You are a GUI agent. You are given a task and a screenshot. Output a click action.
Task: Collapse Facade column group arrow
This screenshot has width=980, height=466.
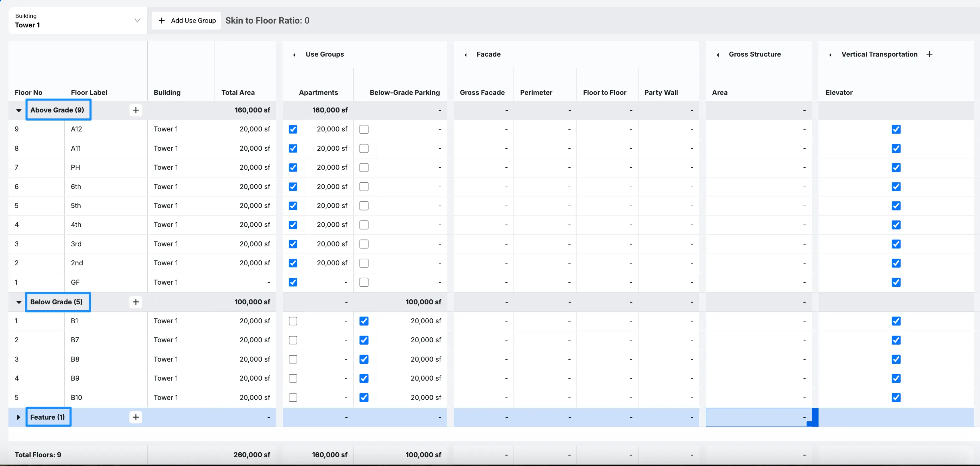point(465,55)
